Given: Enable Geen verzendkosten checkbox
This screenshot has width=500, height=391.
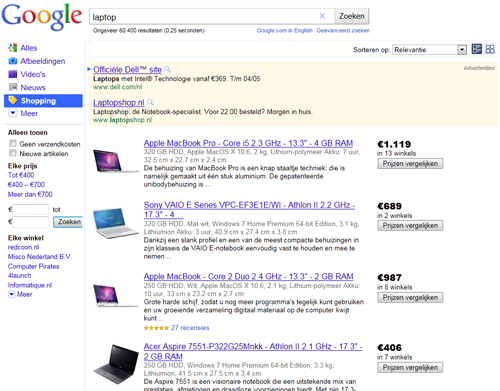Looking at the screenshot, I should tap(13, 144).
